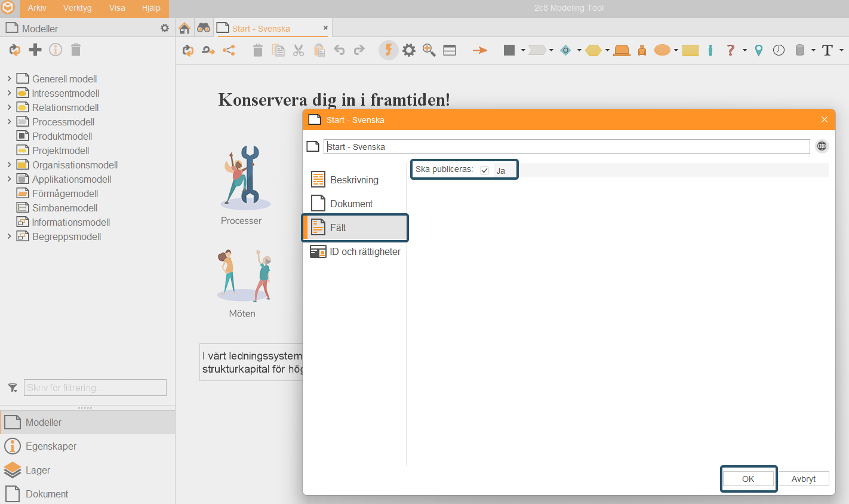Click the globe language icon in dialog
849x504 pixels.
point(822,146)
